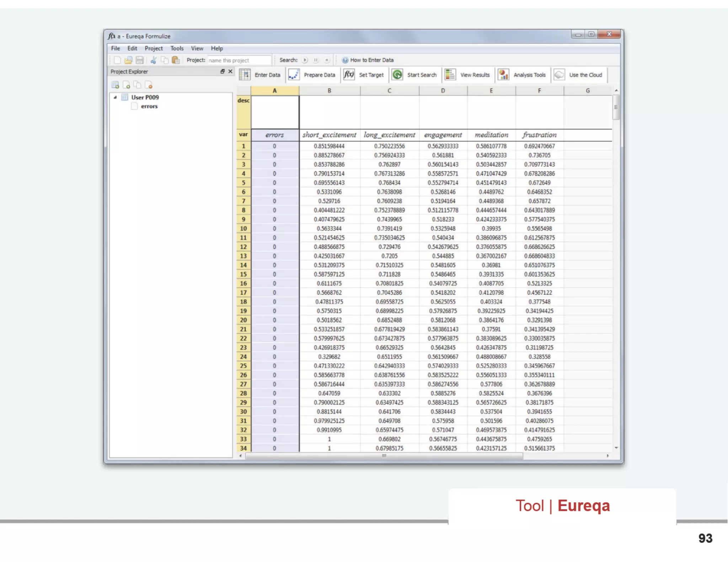Viewport: 728px width, 562px height.
Task: Click second Project Explorer new-item icon
Action: click(x=126, y=85)
